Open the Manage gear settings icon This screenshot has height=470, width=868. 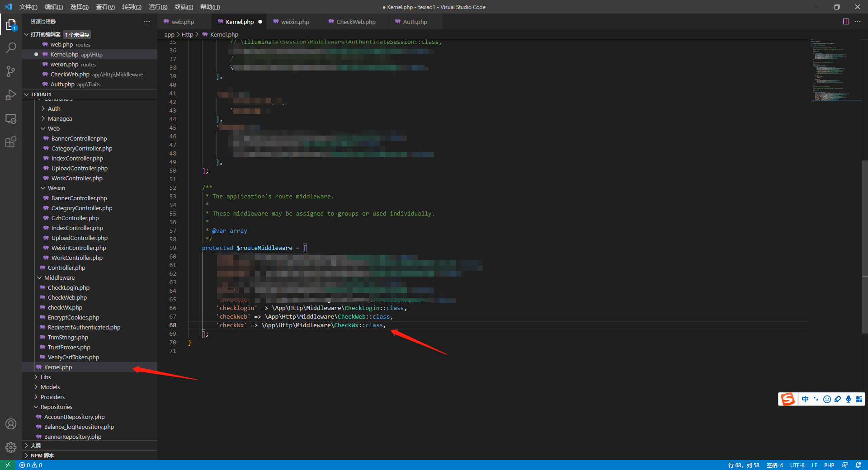tap(11, 447)
